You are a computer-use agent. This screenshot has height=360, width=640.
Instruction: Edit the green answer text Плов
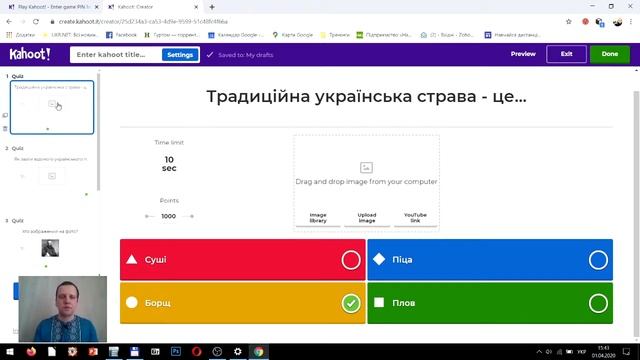[x=403, y=303]
